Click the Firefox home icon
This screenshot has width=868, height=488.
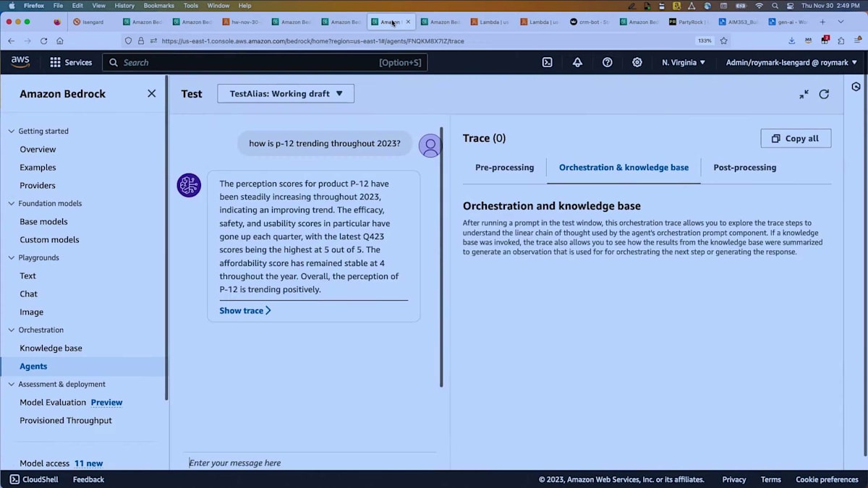pos(60,41)
